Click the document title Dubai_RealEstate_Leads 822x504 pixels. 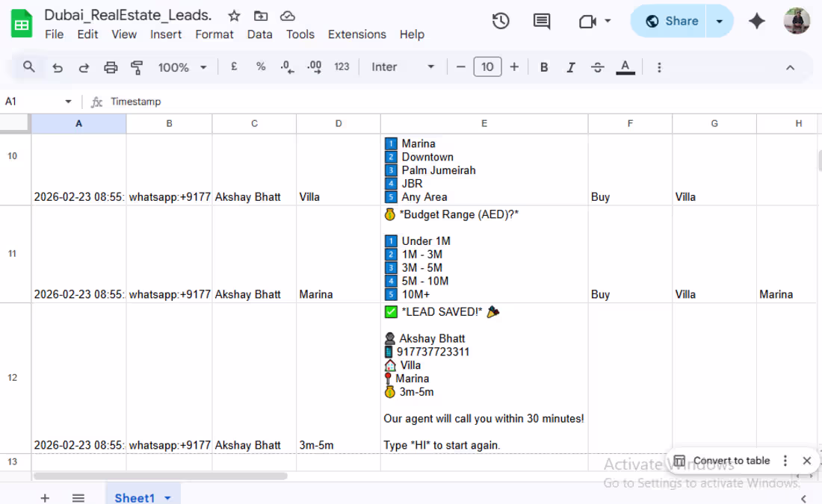click(128, 15)
